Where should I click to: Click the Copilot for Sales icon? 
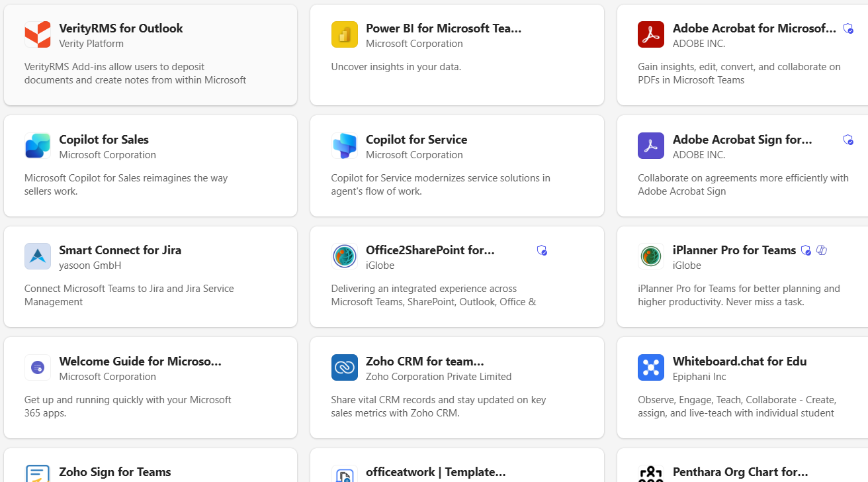pos(38,146)
